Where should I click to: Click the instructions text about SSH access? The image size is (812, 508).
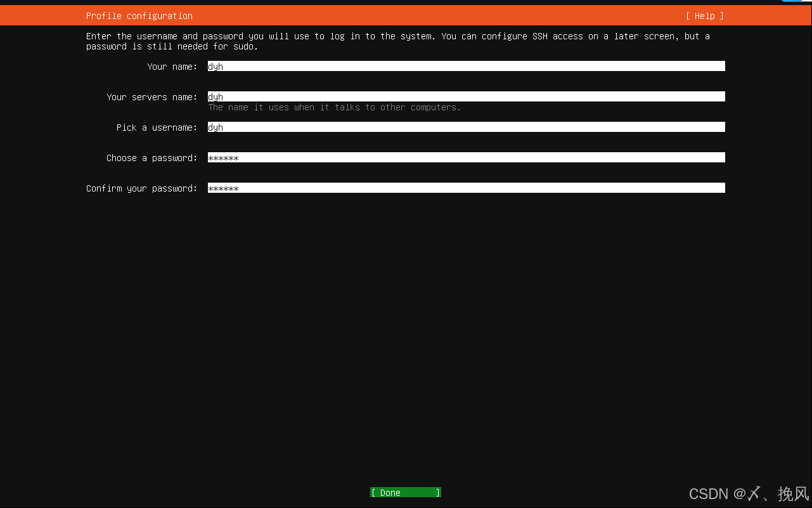click(x=398, y=36)
